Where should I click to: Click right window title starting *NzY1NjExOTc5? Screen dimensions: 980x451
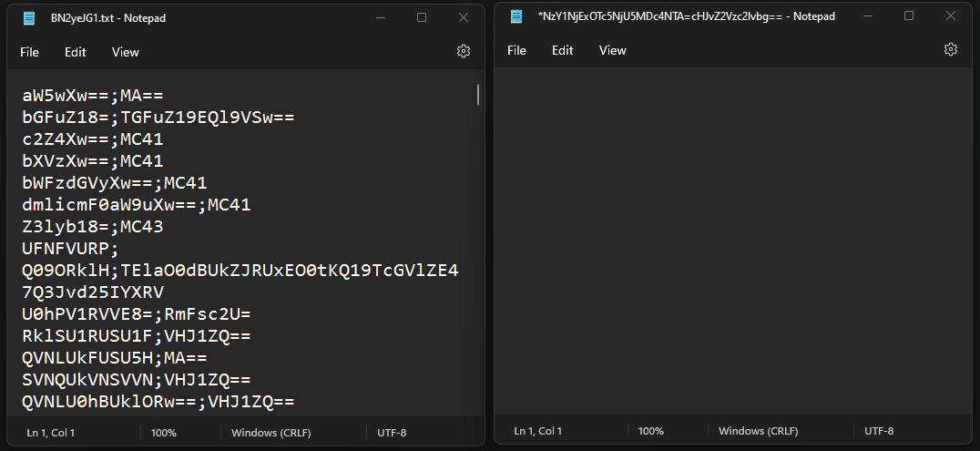coord(686,16)
